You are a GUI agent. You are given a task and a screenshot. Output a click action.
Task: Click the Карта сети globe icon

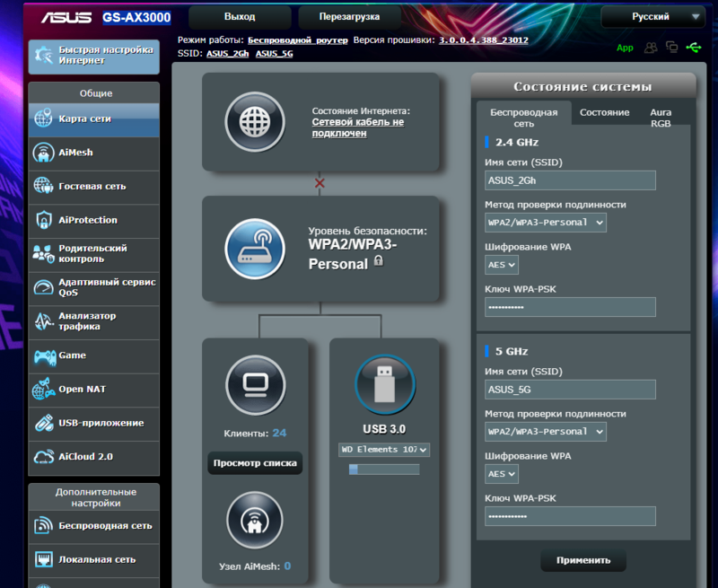click(x=43, y=118)
